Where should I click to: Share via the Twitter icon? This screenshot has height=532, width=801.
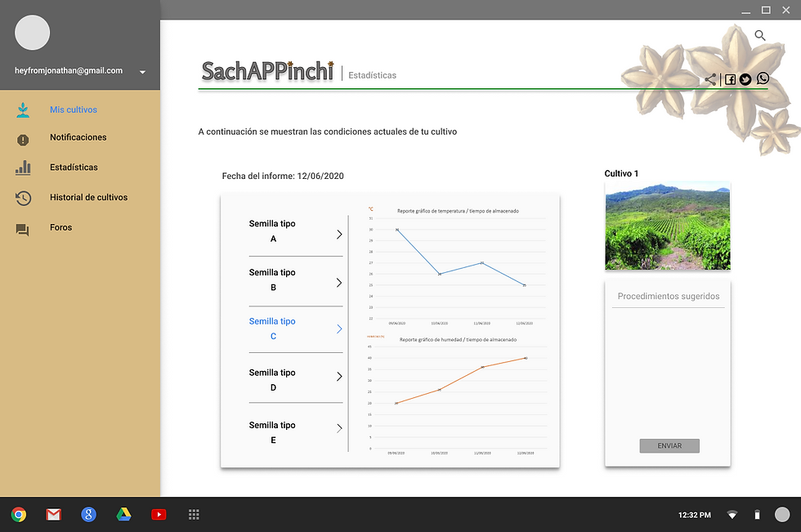coord(745,79)
